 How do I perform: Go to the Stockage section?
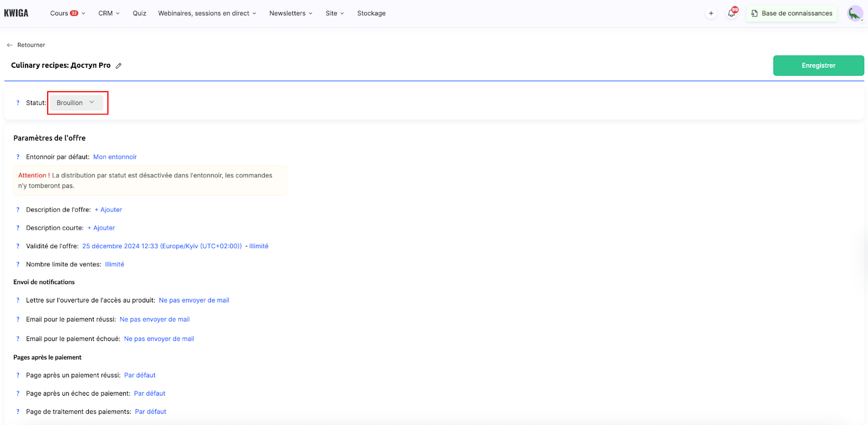(371, 14)
